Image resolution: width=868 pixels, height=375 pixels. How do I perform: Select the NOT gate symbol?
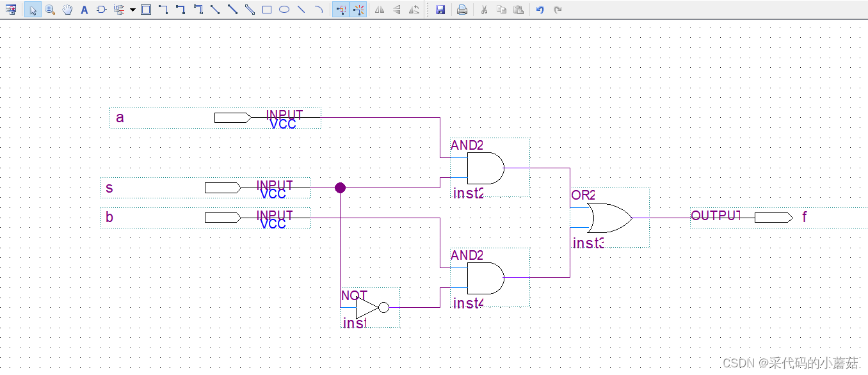pos(372,307)
